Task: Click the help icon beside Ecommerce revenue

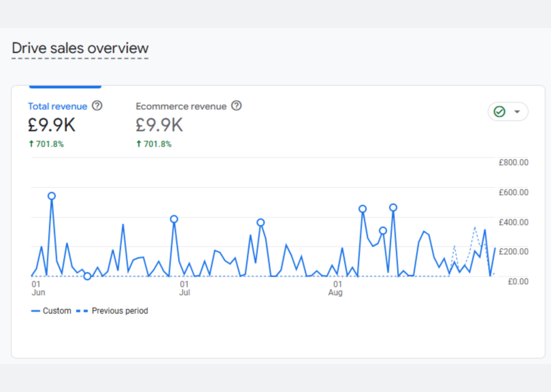Action: [x=236, y=106]
